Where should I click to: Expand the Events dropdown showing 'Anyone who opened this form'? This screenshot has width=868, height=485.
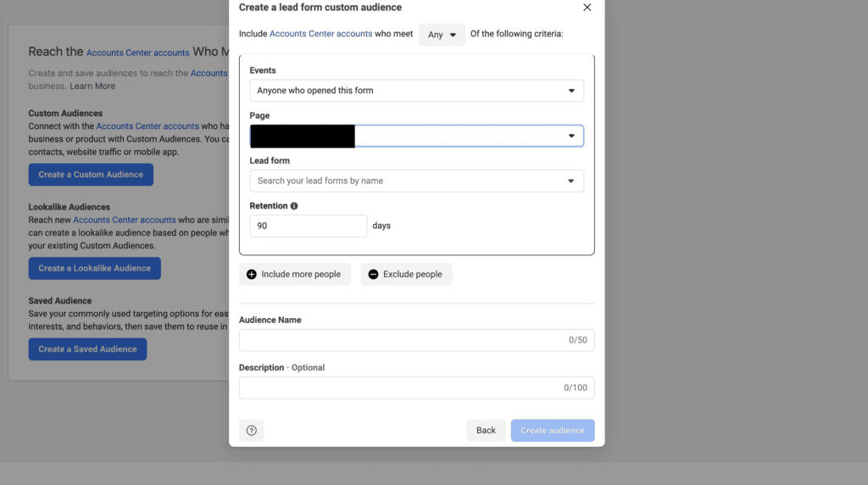click(x=416, y=90)
